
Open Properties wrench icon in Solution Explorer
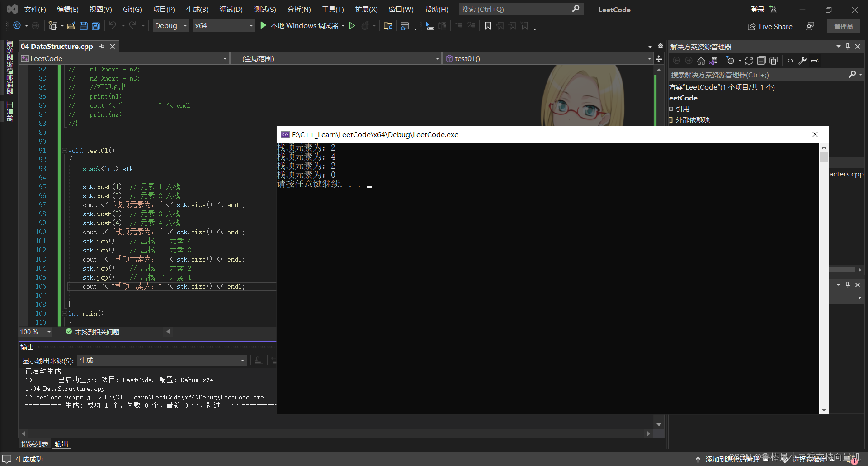802,61
